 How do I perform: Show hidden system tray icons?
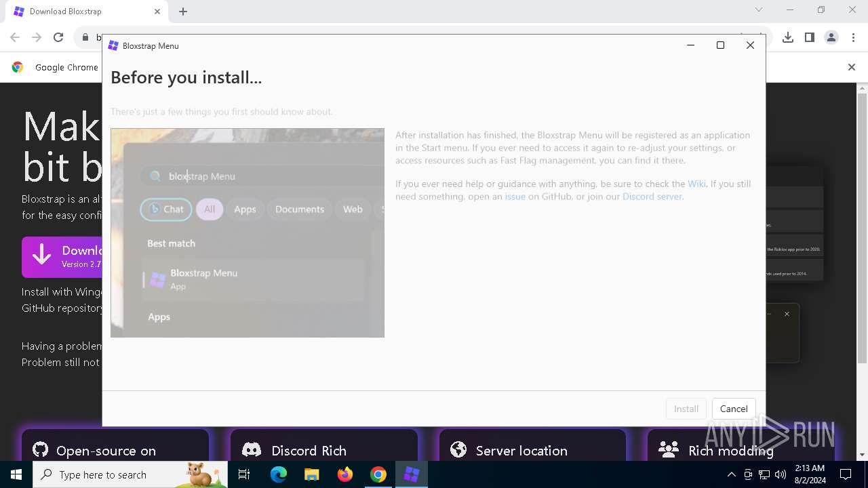pyautogui.click(x=731, y=474)
